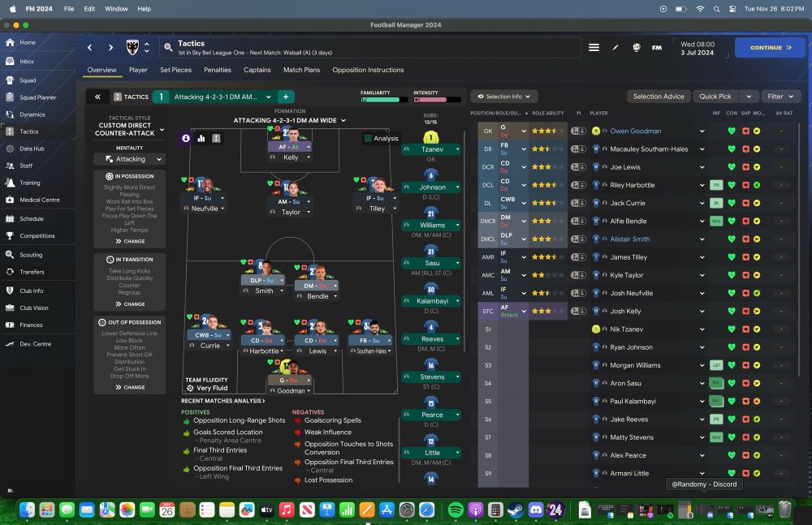Click the back navigation arrow
Viewport: 812px width, 525px height.
click(89, 48)
